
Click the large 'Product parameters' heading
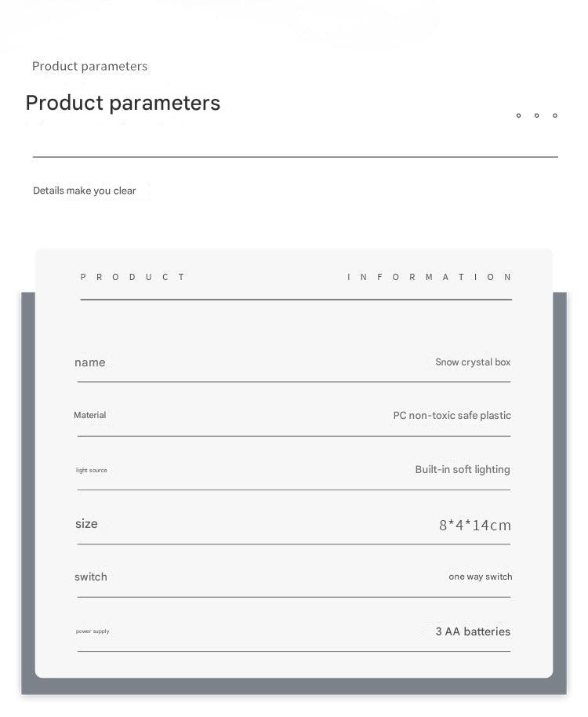pos(123,103)
